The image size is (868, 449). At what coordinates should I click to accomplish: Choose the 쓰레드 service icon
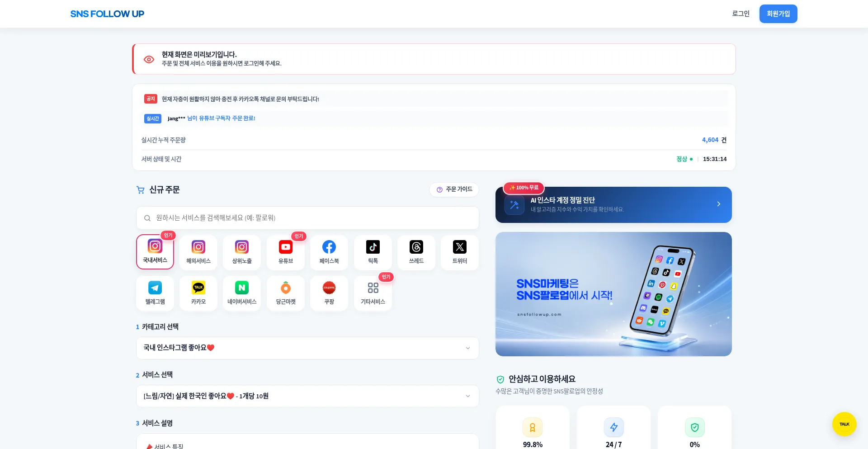pos(416,247)
